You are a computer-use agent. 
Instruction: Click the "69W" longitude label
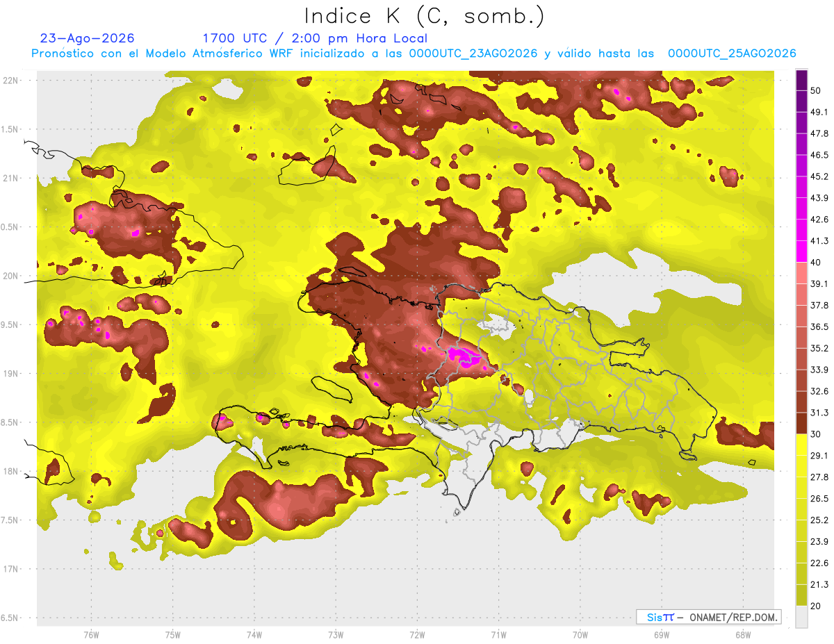(662, 634)
